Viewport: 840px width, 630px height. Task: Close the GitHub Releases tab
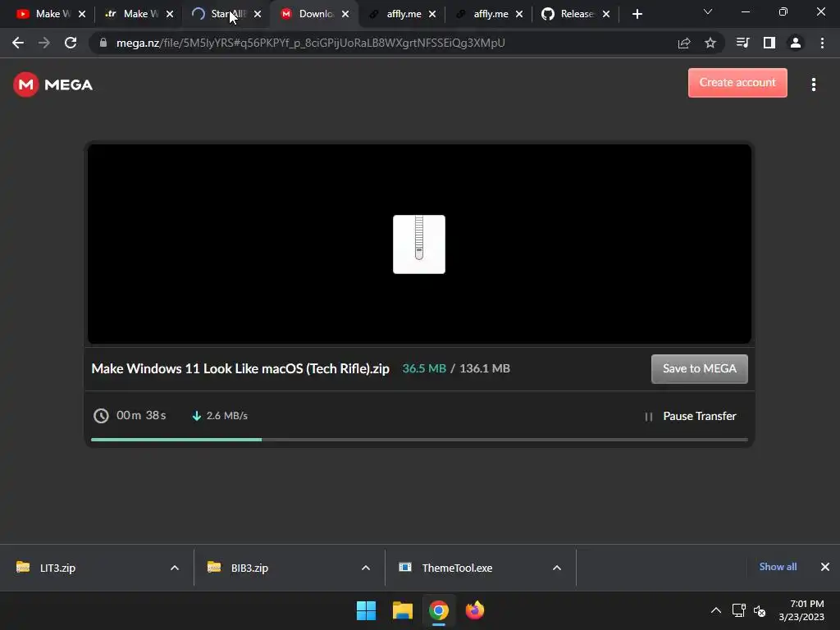point(606,14)
